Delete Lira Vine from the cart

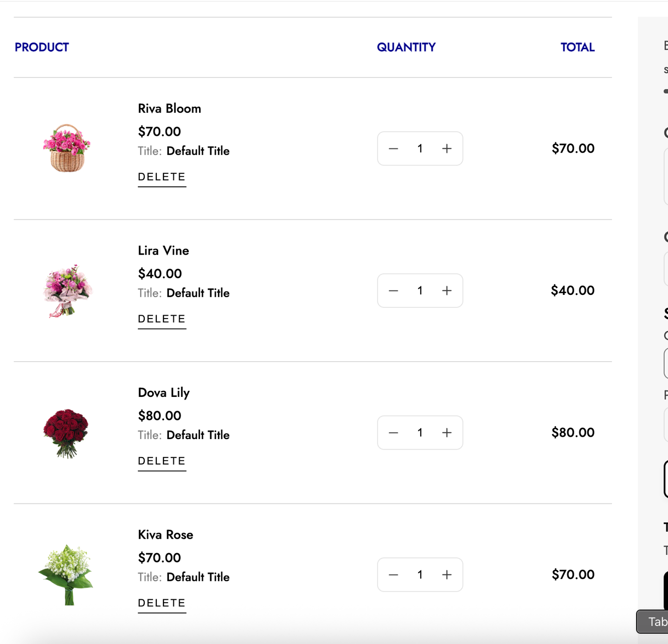click(161, 319)
